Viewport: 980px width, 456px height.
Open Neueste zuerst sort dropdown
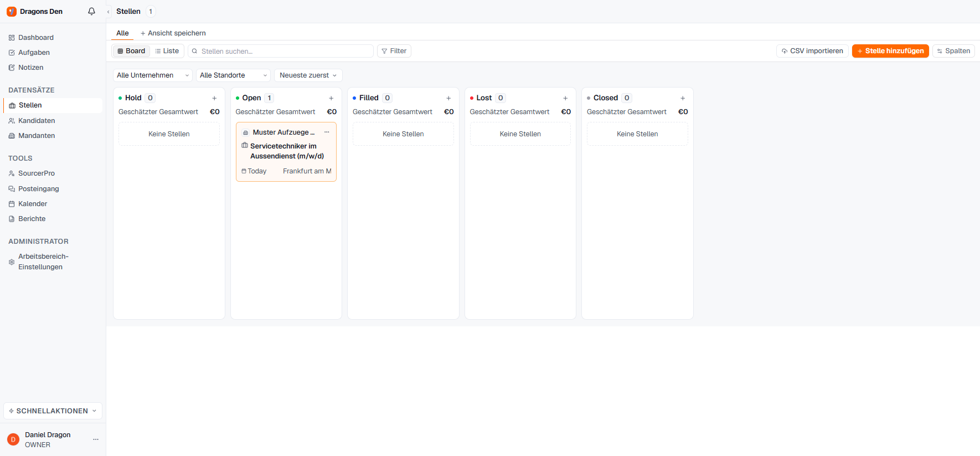pos(308,75)
